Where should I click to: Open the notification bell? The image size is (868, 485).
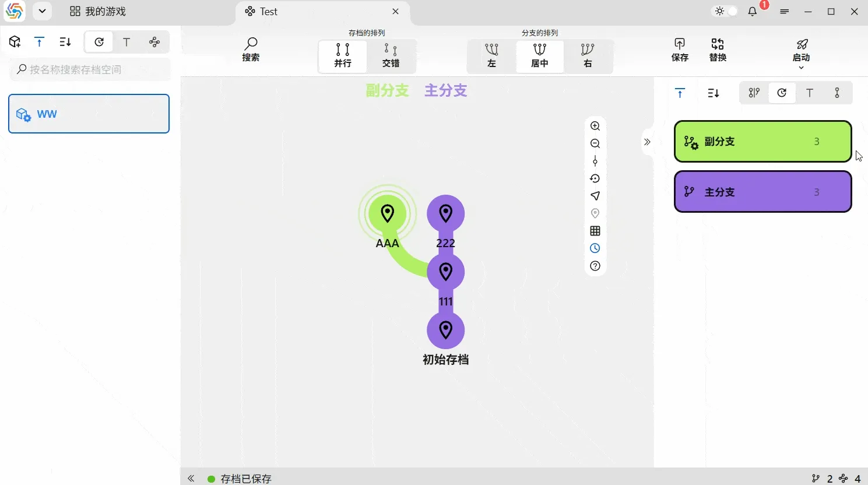[x=753, y=10]
